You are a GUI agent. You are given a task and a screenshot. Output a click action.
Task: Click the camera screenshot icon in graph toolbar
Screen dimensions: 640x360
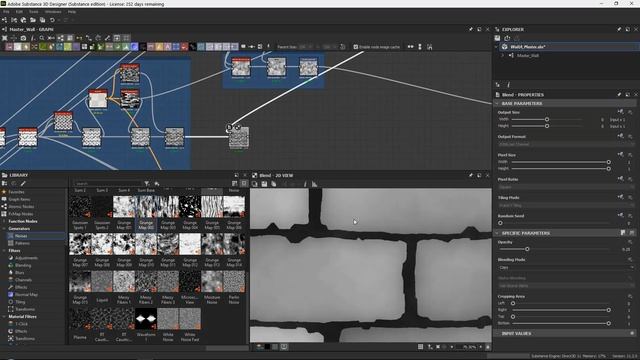coord(23,38)
